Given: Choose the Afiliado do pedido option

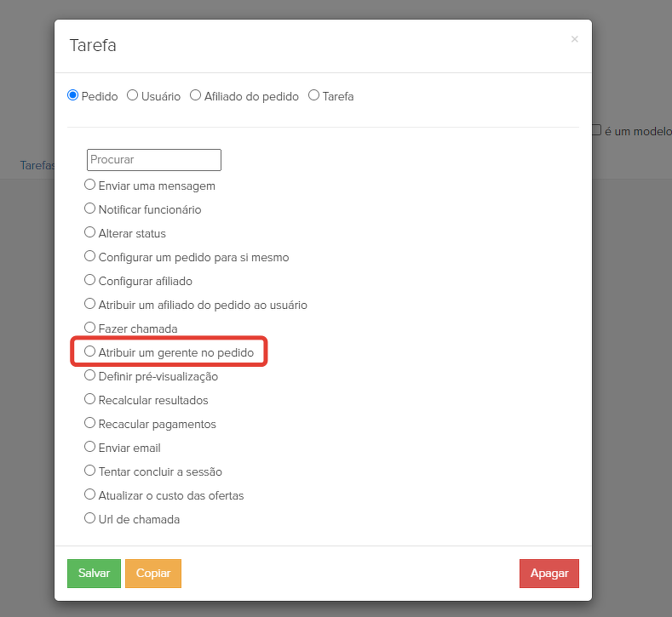Looking at the screenshot, I should click(x=196, y=96).
